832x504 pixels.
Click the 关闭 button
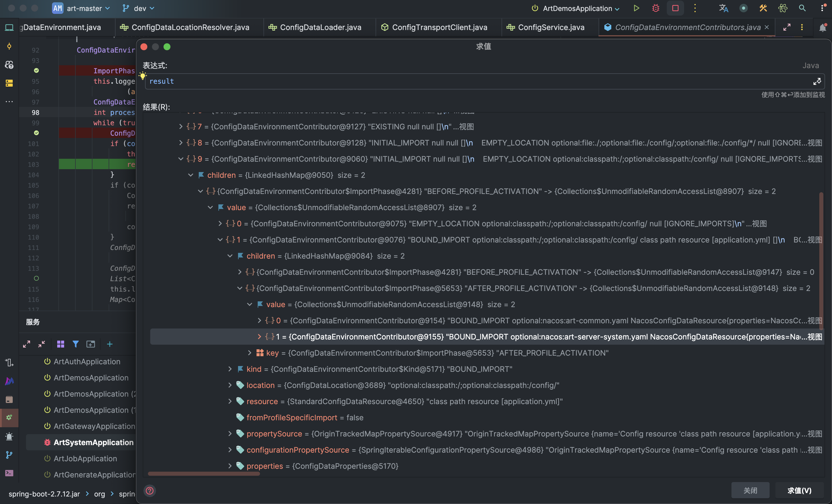750,490
